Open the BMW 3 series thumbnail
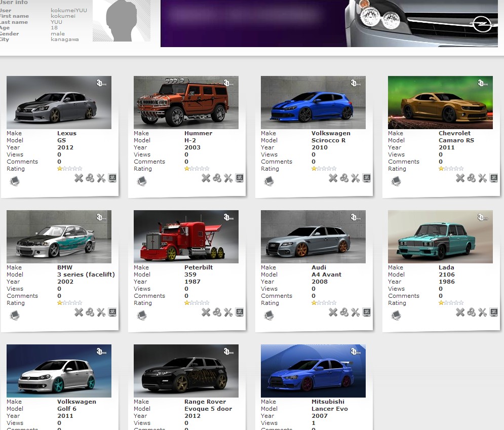Image resolution: width=504 pixels, height=430 pixels. [59, 237]
